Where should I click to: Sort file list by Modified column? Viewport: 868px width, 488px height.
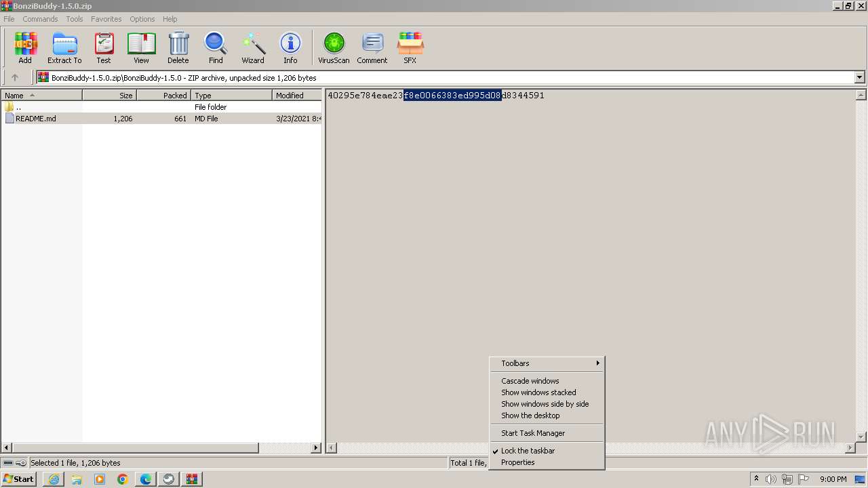296,96
